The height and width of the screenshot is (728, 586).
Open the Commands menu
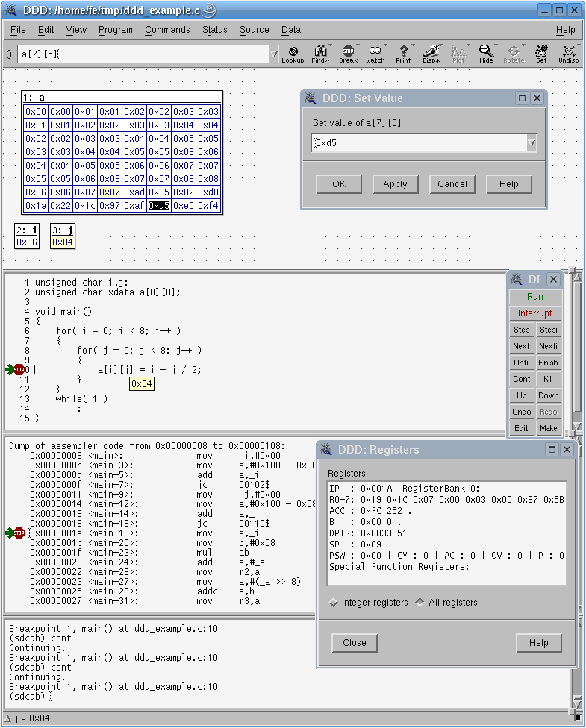click(x=167, y=30)
